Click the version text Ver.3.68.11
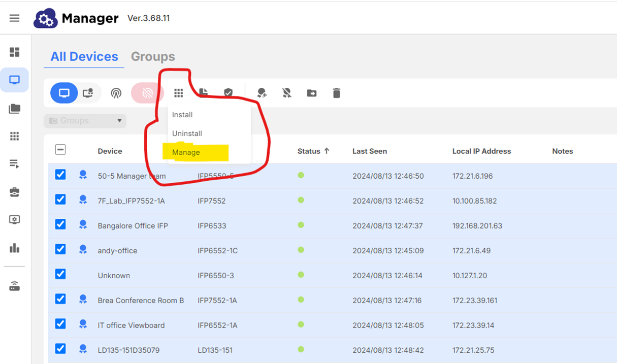Screen dimensions: 617x364 148,18
